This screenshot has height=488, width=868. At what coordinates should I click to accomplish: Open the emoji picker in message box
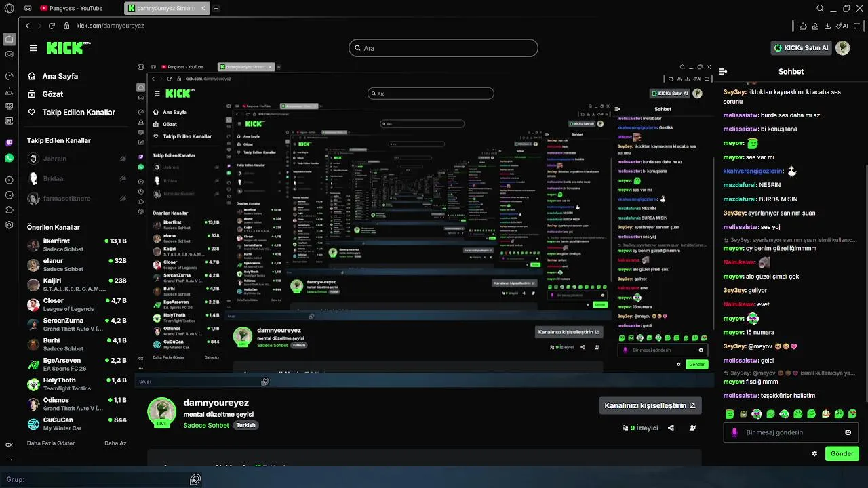(x=848, y=432)
